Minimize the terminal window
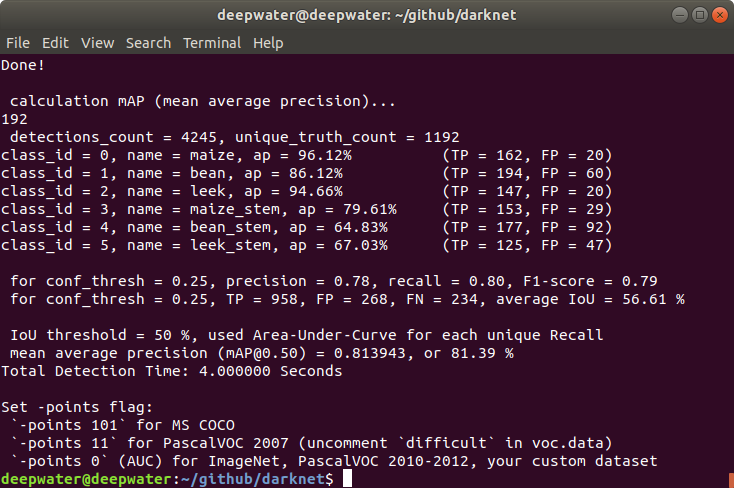 680,15
